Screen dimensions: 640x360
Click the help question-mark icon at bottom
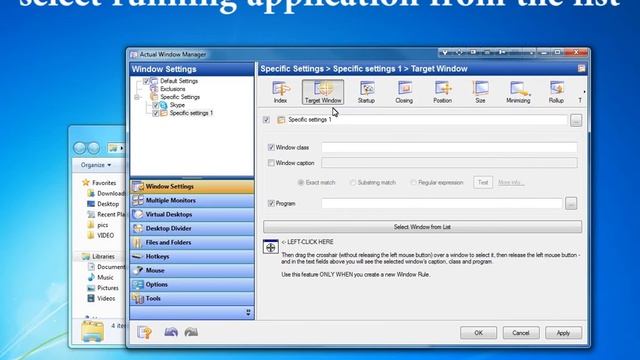[x=144, y=332]
